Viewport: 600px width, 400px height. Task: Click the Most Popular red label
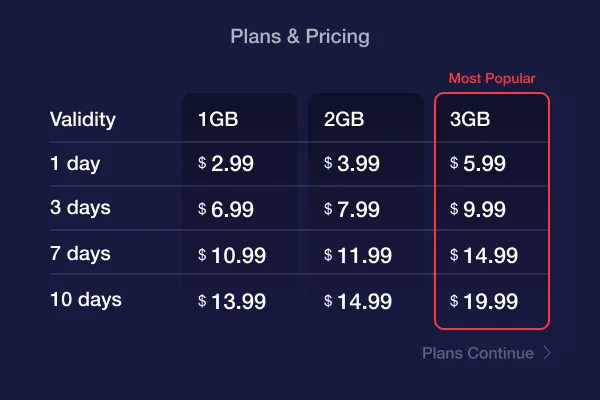click(492, 78)
